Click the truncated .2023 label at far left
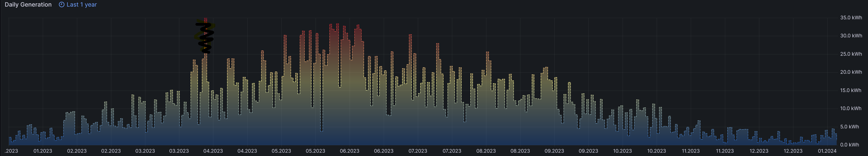Screen dimensions: 868x156 (12, 151)
